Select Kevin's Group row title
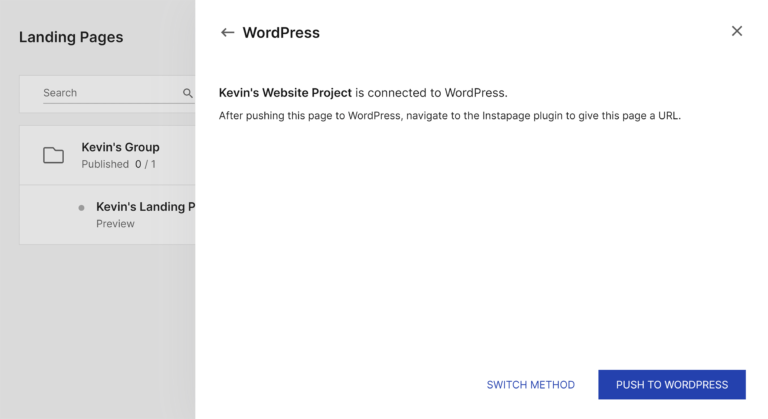 [120, 147]
